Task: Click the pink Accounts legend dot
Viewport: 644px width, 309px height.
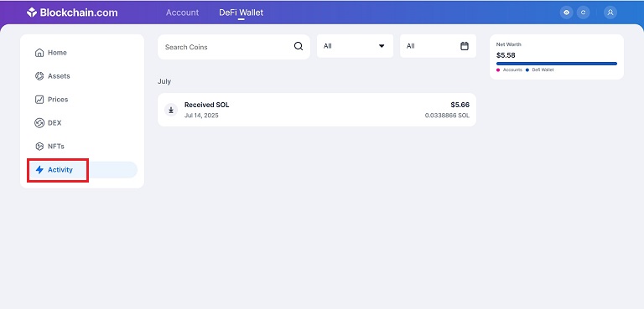Action: click(x=498, y=70)
